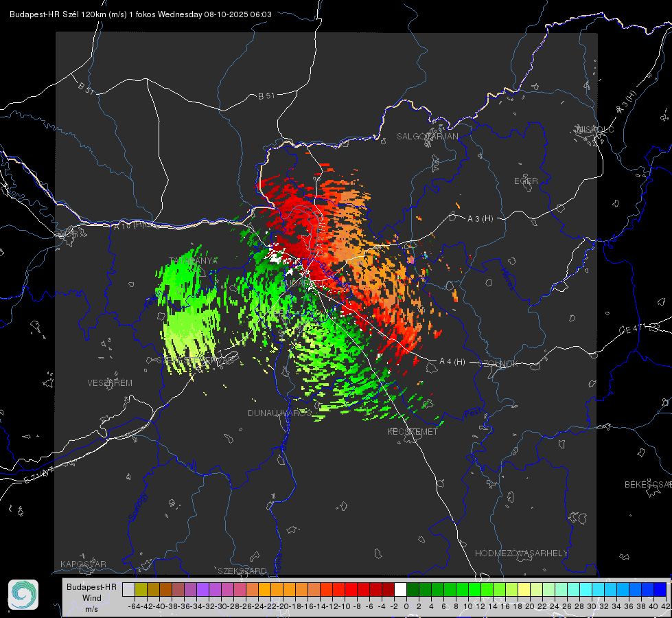Click the DUNAÚJVÁROS city label
Viewport: 672px width, 618px height.
(279, 413)
